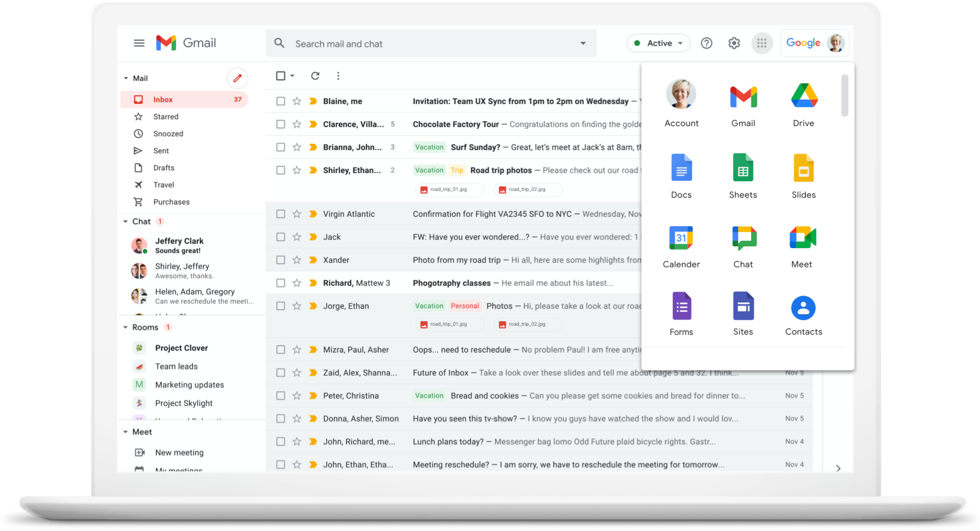Open Meet app in the apps panel

803,247
